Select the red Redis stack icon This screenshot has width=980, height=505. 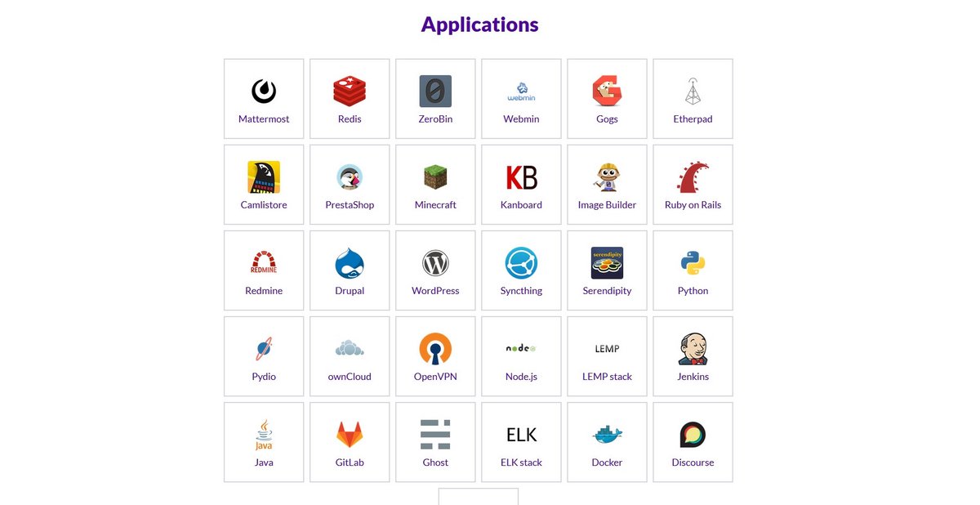[350, 92]
